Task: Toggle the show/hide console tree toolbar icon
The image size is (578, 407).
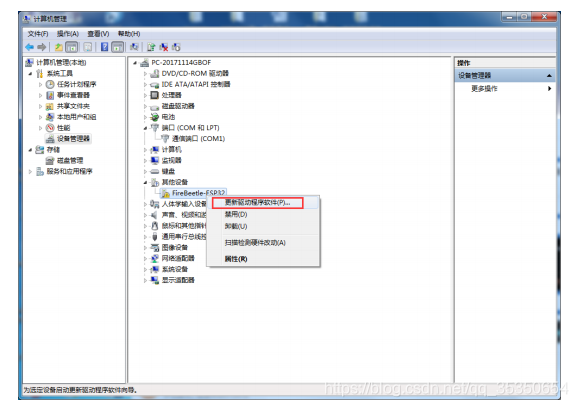Action: tap(72, 47)
